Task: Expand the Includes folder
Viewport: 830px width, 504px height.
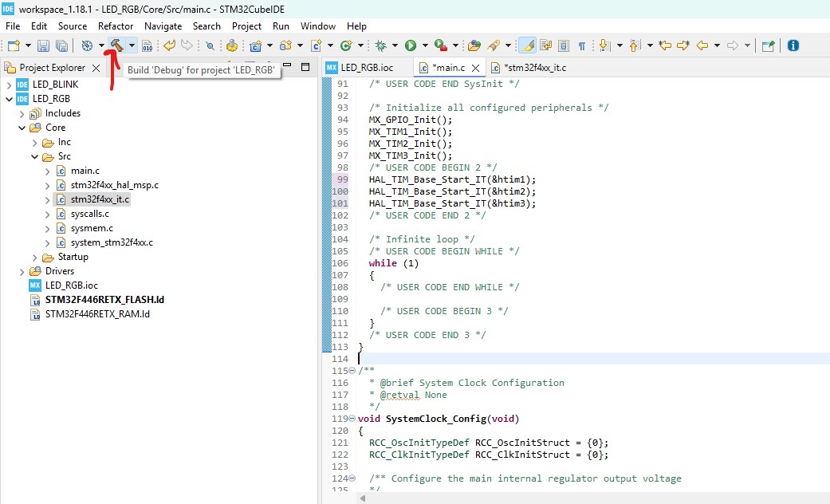Action: (22, 113)
